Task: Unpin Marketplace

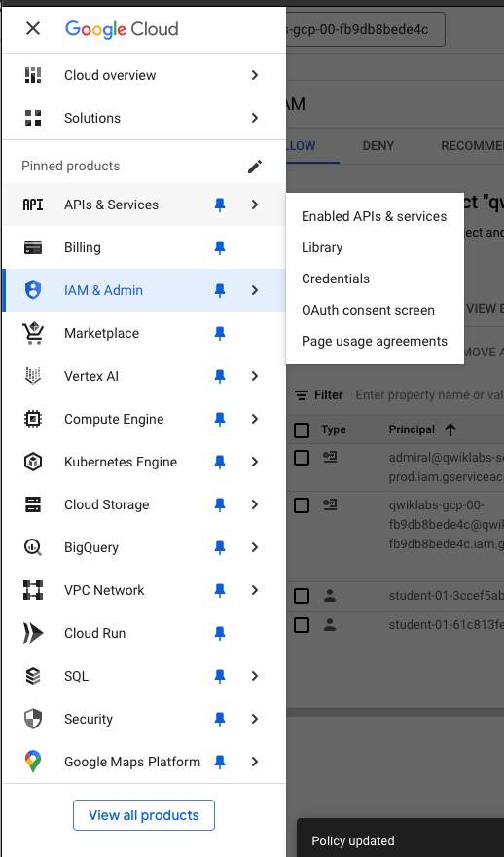Action: (x=220, y=333)
